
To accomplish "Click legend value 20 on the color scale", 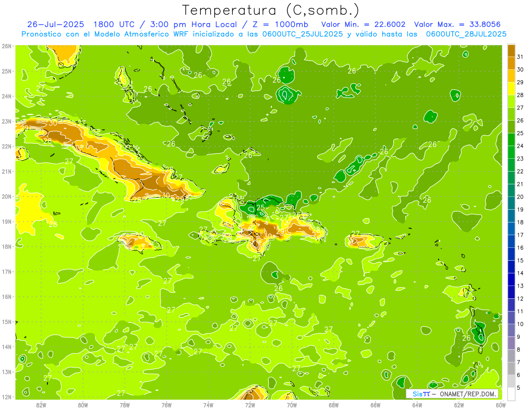I will 520,197.
